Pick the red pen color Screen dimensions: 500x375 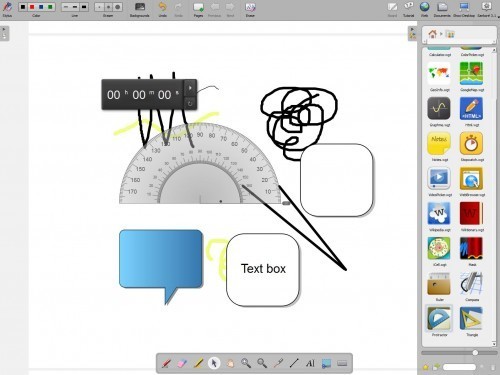[x=32, y=7]
